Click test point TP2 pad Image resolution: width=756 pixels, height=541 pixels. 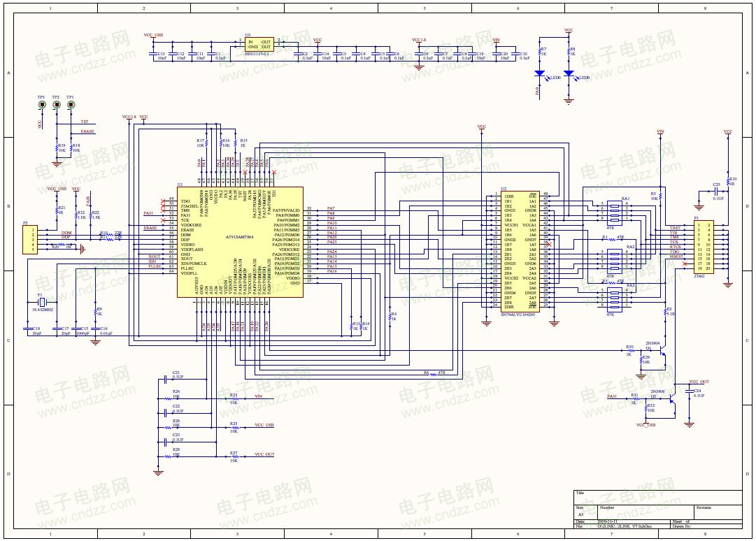click(57, 105)
